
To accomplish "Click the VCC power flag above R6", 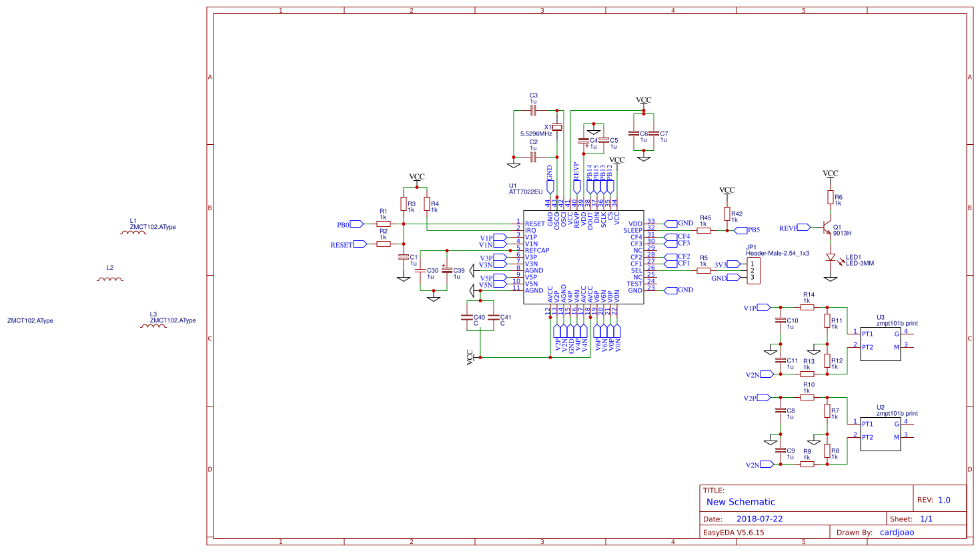I will (829, 175).
